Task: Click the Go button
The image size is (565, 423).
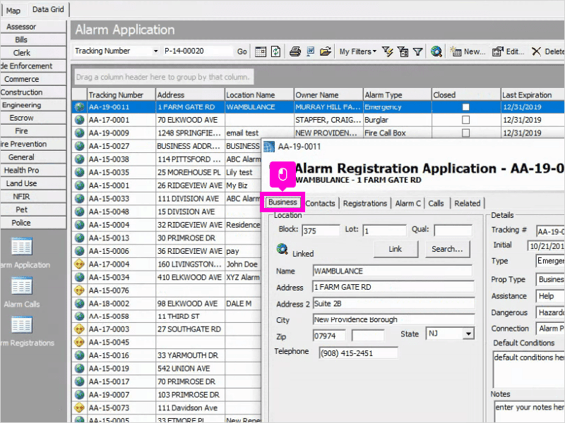Action: coord(242,52)
